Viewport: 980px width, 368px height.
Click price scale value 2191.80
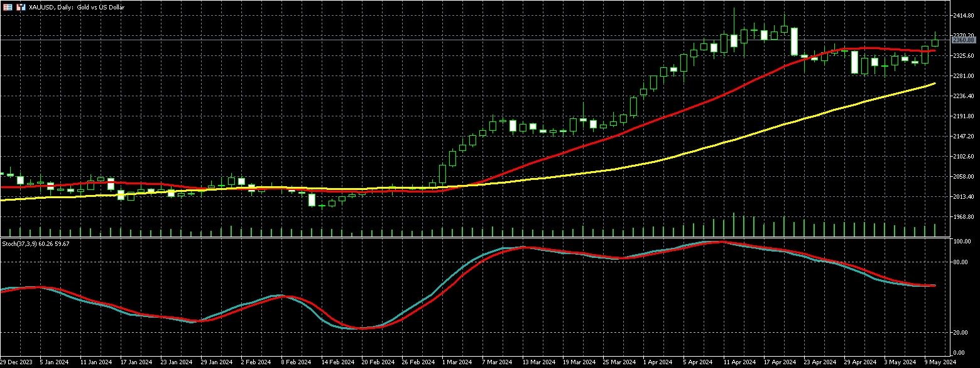coord(963,116)
